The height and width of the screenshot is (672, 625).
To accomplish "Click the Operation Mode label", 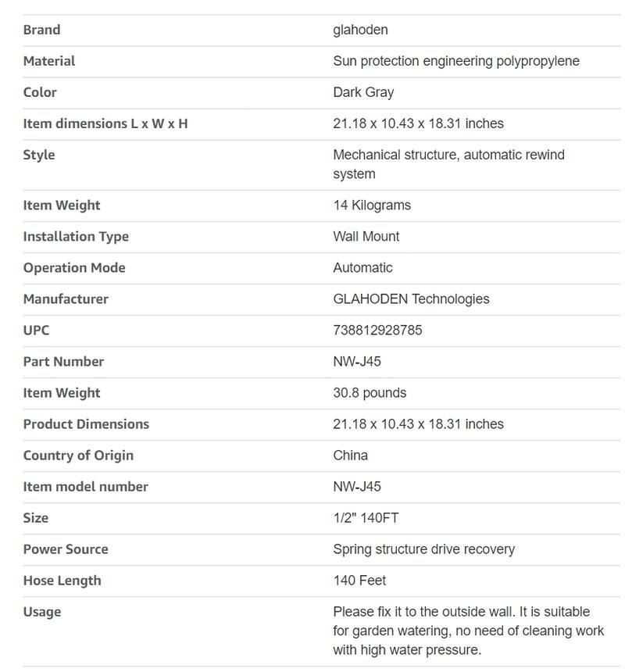I will coord(74,268).
